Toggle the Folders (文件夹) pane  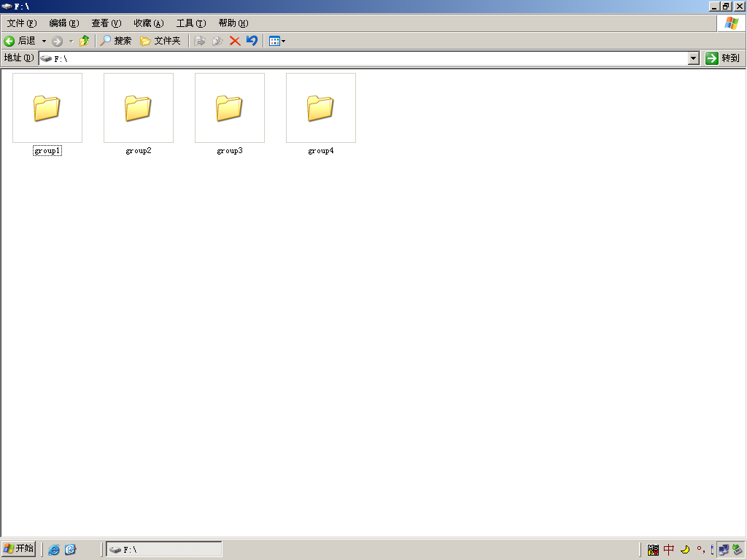pyautogui.click(x=160, y=41)
